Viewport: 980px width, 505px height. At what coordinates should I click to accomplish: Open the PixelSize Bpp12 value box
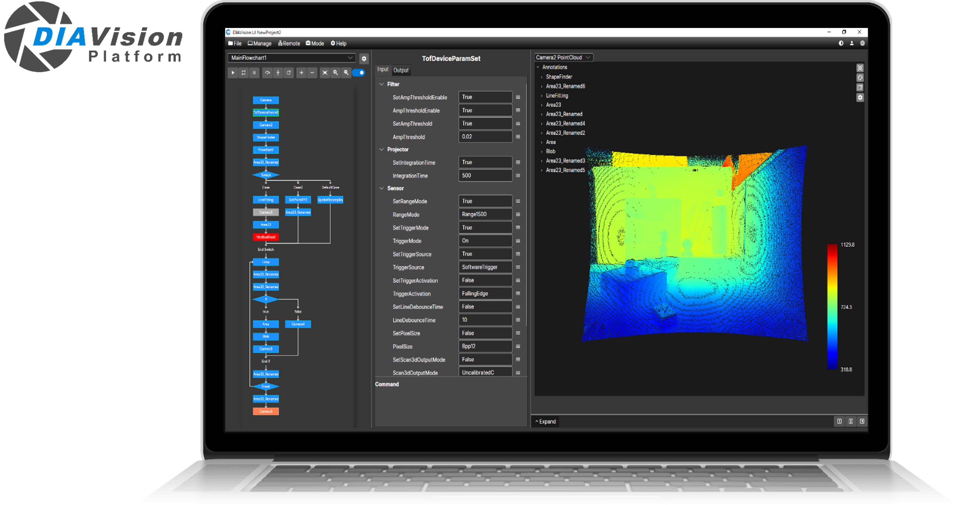485,347
